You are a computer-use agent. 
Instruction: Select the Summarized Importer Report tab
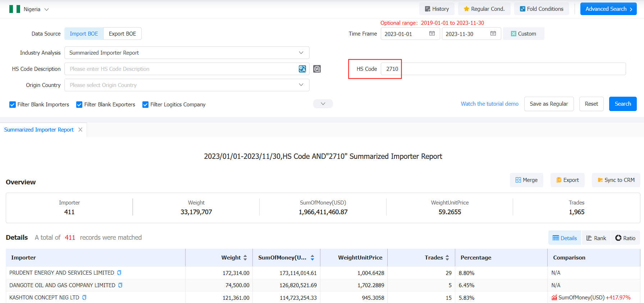click(39, 129)
